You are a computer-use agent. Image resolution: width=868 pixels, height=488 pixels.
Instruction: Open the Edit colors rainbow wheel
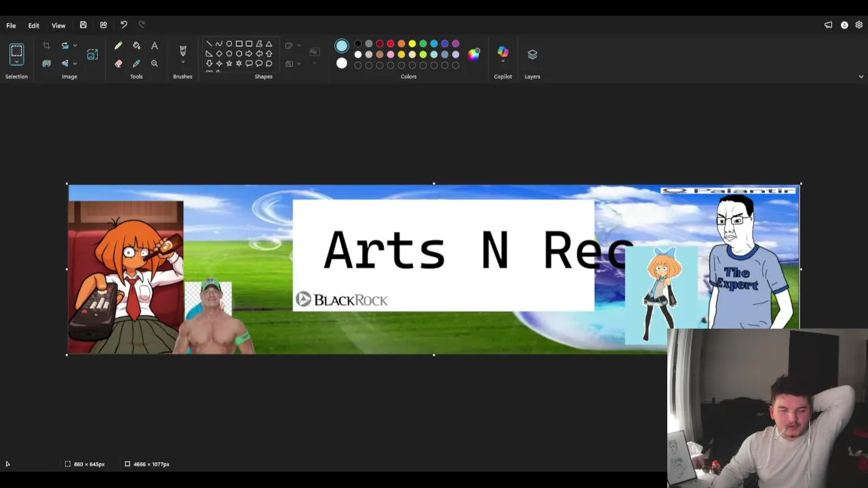click(x=474, y=54)
